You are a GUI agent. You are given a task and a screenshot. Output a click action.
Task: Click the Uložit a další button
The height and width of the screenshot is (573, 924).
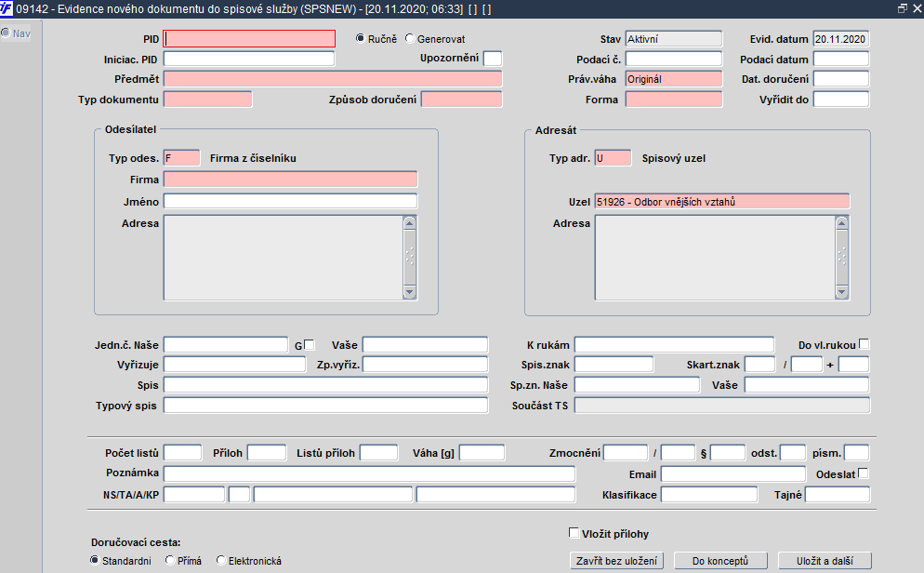[825, 561]
